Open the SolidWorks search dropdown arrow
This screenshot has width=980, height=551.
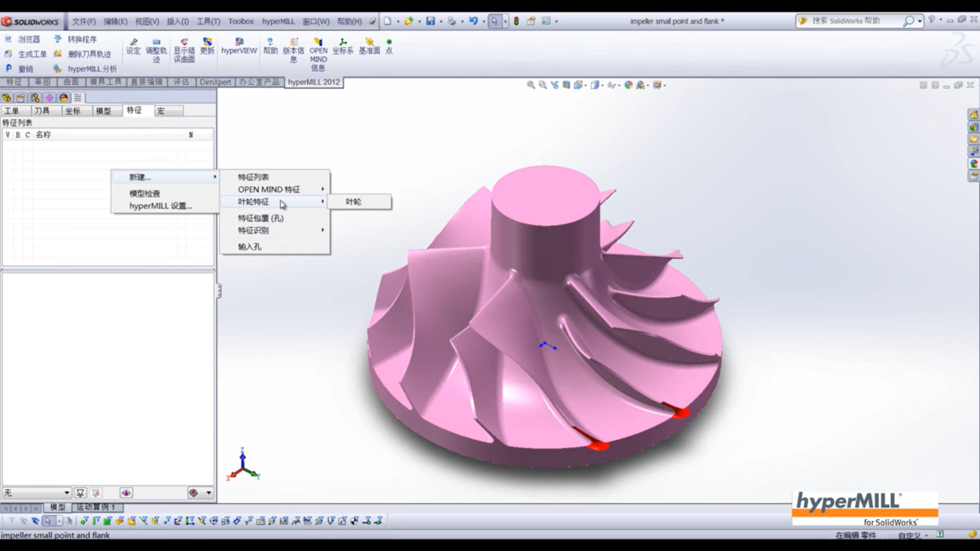click(920, 21)
